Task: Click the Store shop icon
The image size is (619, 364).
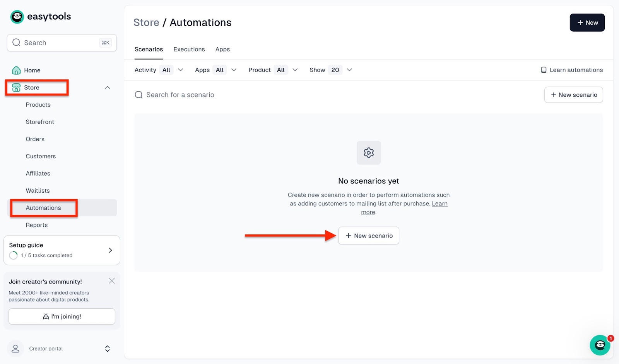Action: (16, 87)
